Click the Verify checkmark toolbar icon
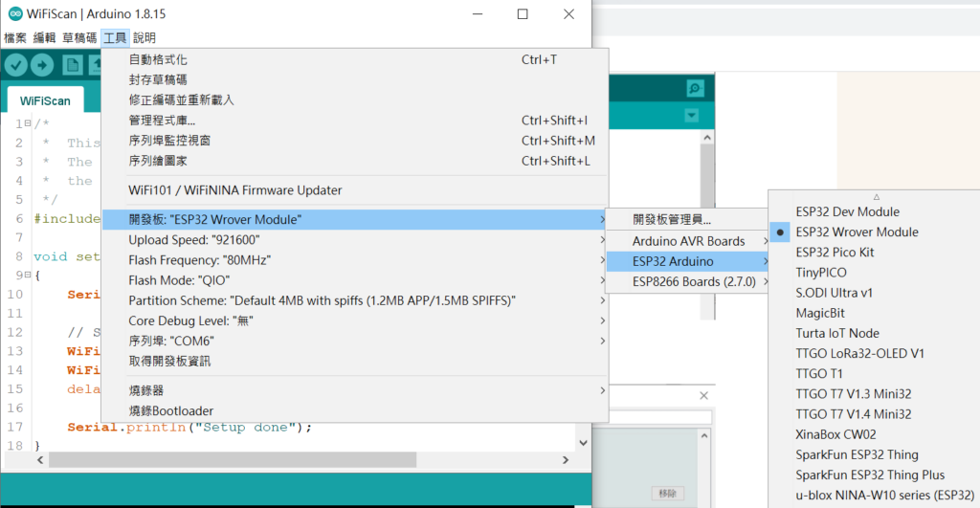Screen dimensions: 980x508 [16, 64]
